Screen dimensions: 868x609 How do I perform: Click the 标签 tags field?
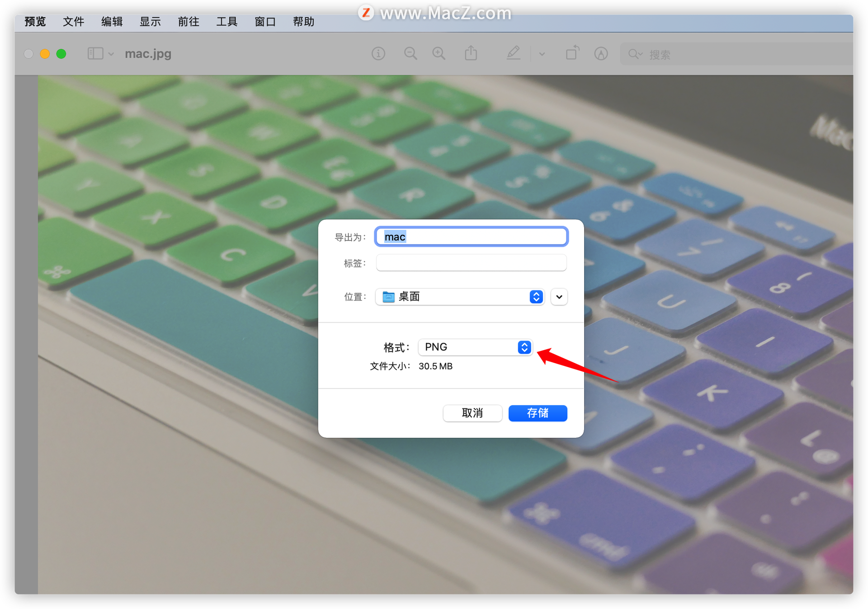471,262
